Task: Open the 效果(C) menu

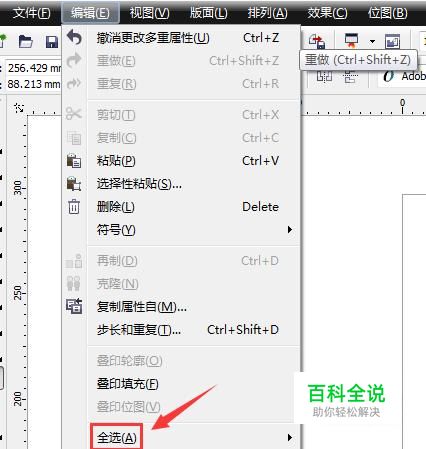Action: point(327,13)
